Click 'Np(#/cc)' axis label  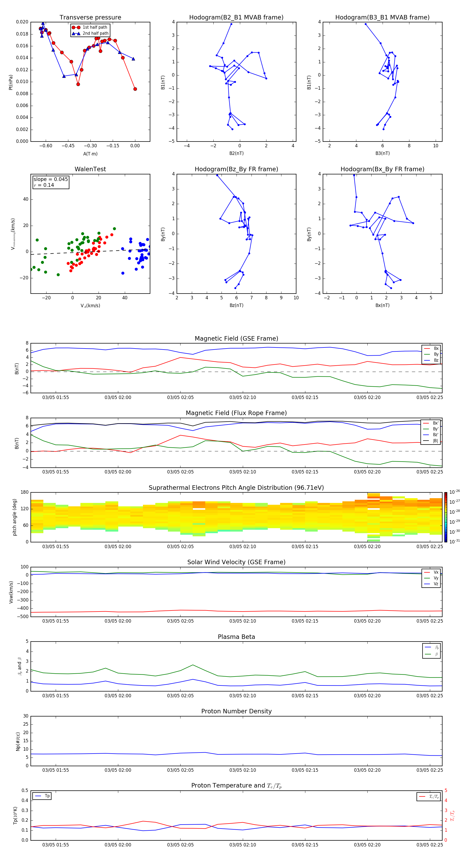[18, 741]
